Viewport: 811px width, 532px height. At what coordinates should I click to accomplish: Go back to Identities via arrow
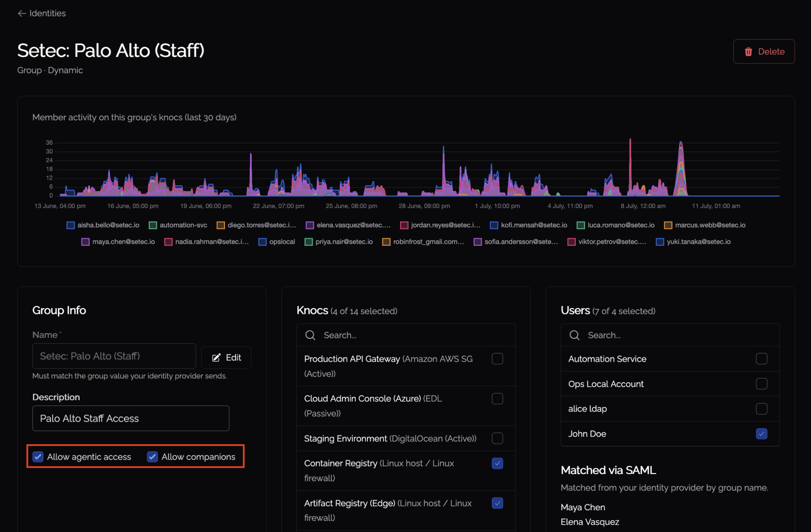pos(22,14)
